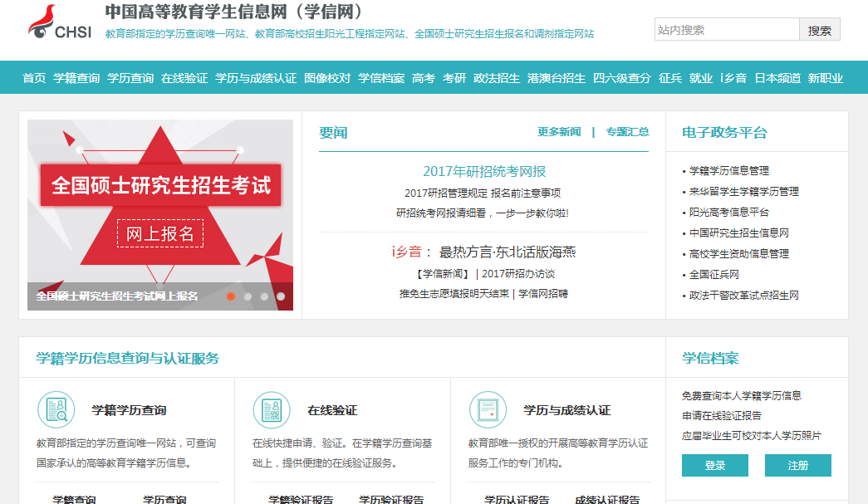Open 阳光高考信息平台 in the e-government list
Screen dimensions: 868x504
[x=729, y=213]
